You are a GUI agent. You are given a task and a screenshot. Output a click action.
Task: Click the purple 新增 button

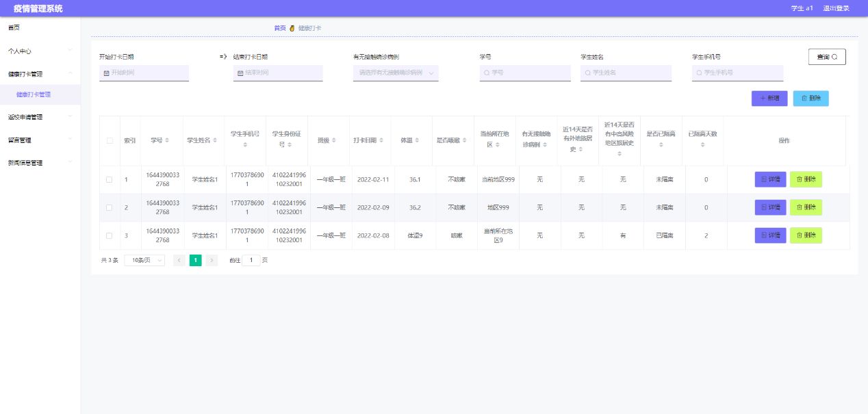(x=769, y=98)
